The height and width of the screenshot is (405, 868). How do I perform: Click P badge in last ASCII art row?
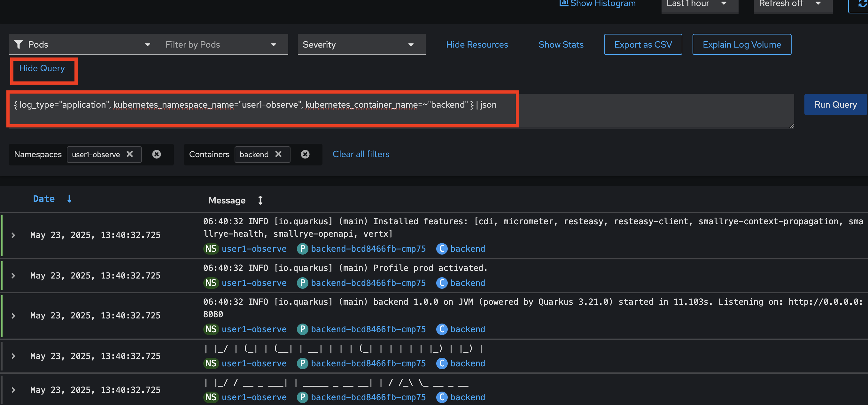[x=302, y=397]
